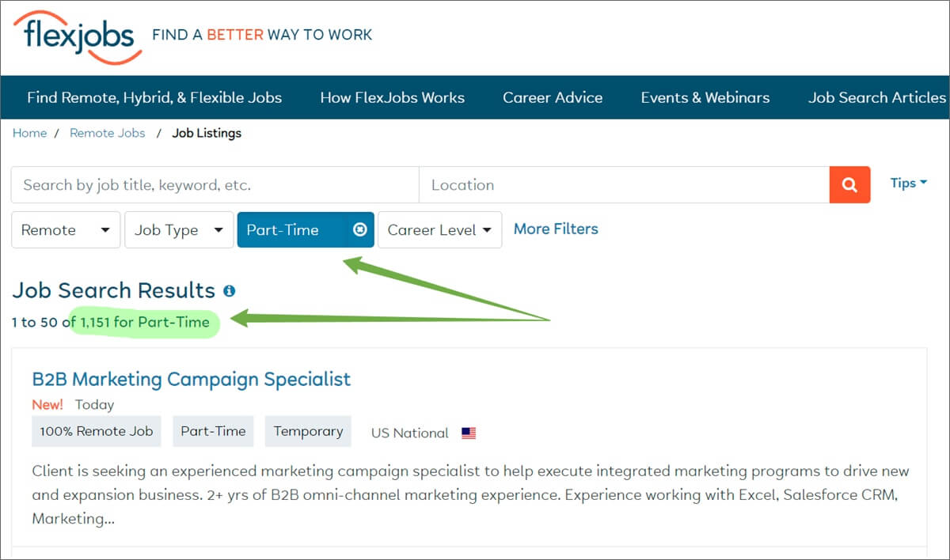
Task: Open Job Search Articles in the navigation bar
Action: coord(876,98)
